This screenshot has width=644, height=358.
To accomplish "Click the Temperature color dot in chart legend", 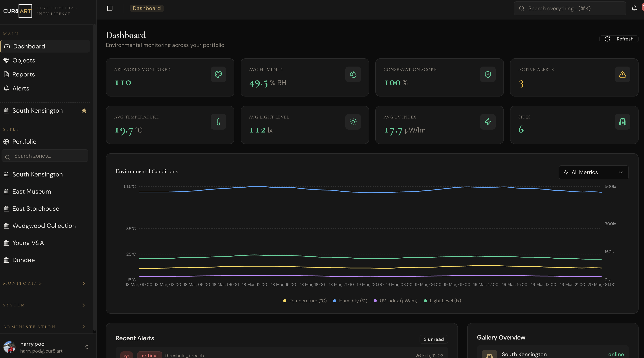I will pos(285,301).
